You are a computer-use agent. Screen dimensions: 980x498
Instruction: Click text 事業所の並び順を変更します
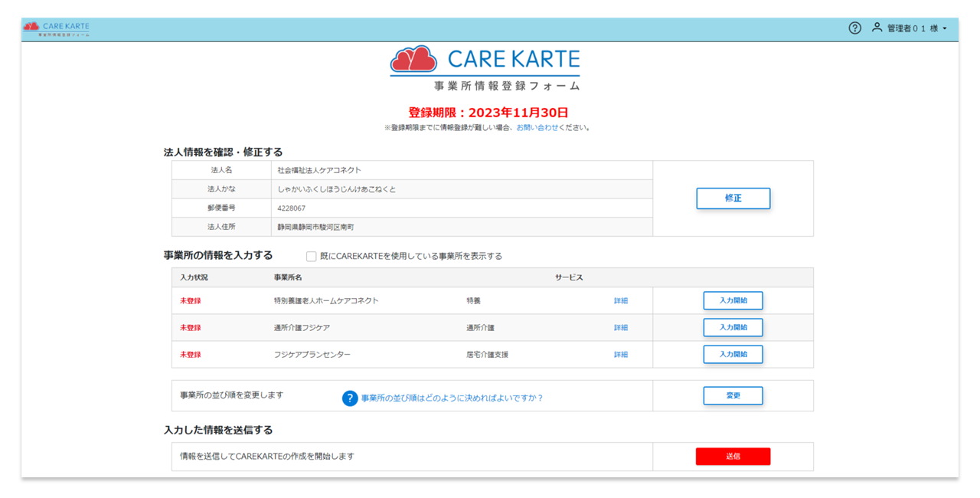(232, 395)
